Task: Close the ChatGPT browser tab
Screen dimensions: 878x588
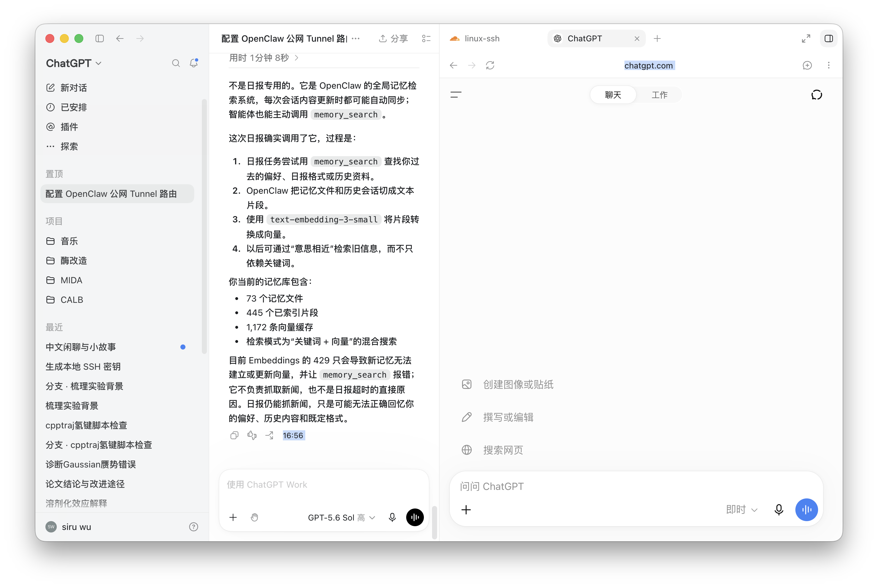Action: tap(637, 38)
